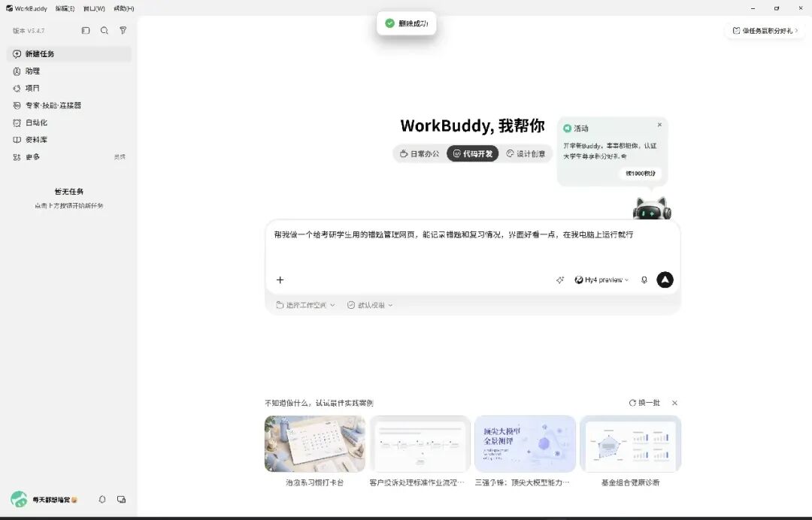Image resolution: width=812 pixels, height=520 pixels.
Task: Switch to the 日常办公 tab
Action: pos(420,154)
